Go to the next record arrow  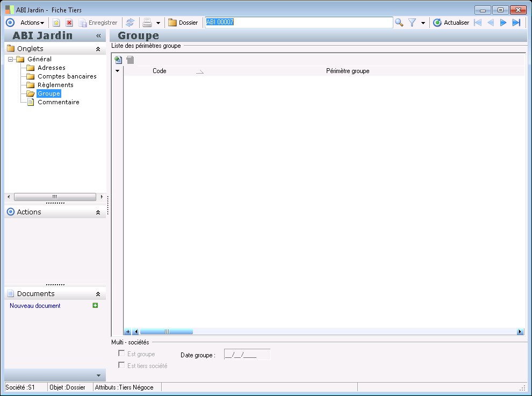click(x=504, y=23)
